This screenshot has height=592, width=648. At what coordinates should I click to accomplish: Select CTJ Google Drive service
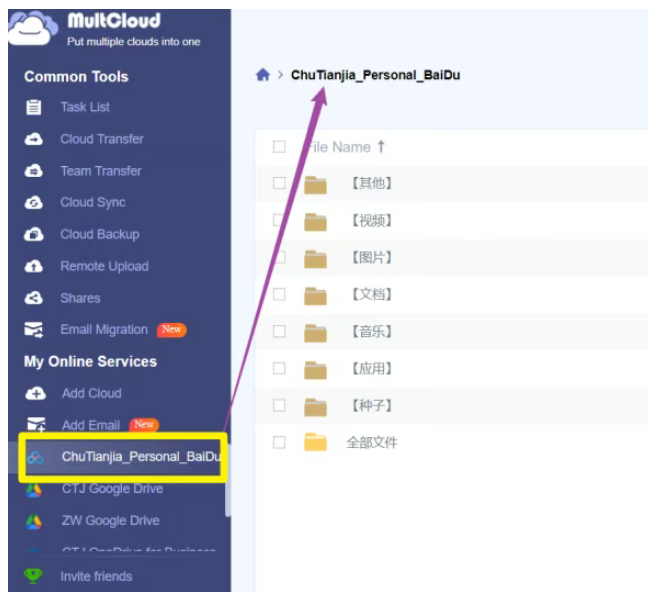[112, 489]
